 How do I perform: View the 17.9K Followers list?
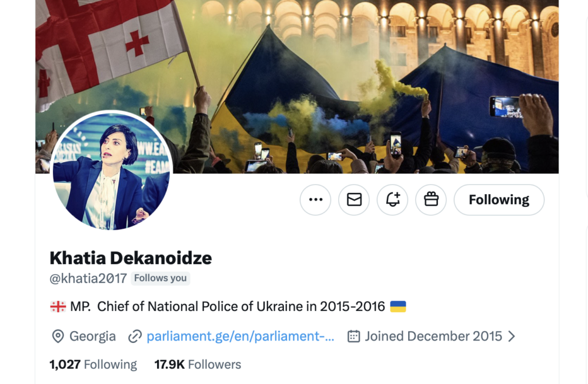(198, 365)
